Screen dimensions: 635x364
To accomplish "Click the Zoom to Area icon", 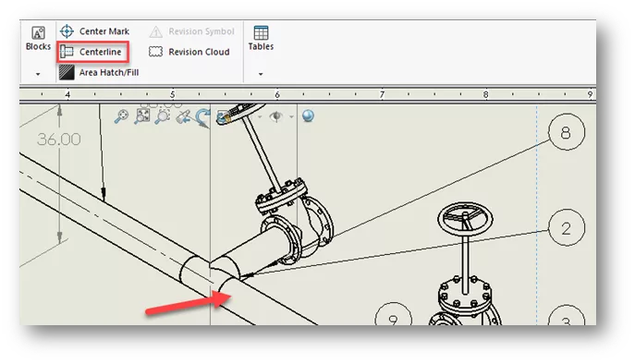I will click(x=142, y=116).
